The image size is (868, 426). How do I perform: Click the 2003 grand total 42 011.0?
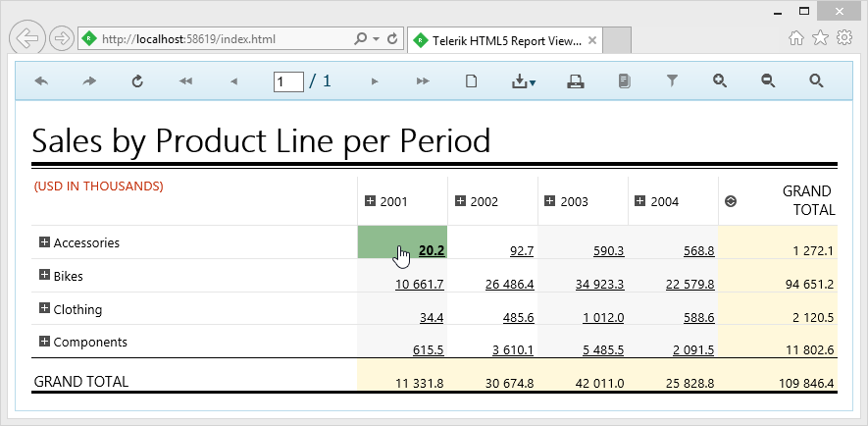[600, 383]
